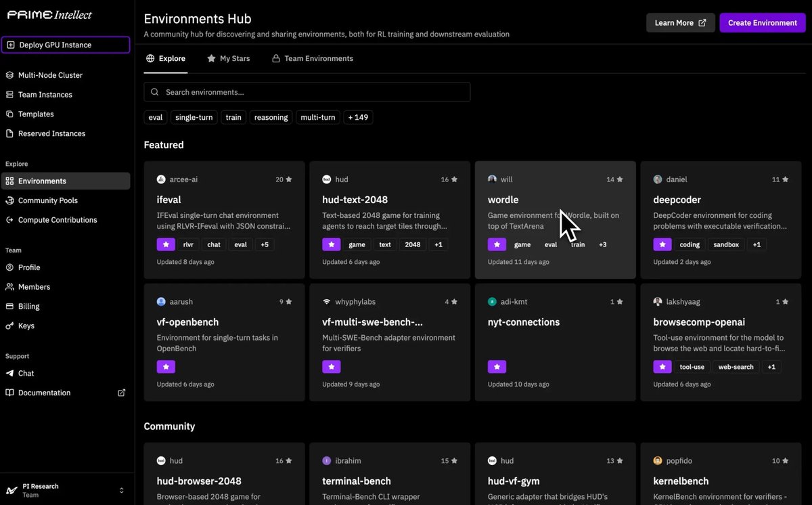Click web-search tag on browsecomp-openai
812x505 pixels.
(736, 367)
